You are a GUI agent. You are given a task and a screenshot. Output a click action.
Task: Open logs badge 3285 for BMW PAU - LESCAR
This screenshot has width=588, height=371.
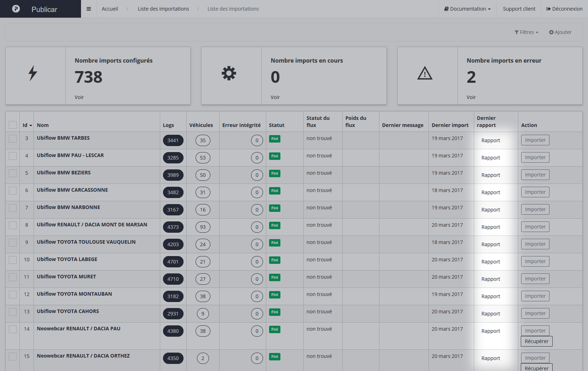[x=173, y=158]
